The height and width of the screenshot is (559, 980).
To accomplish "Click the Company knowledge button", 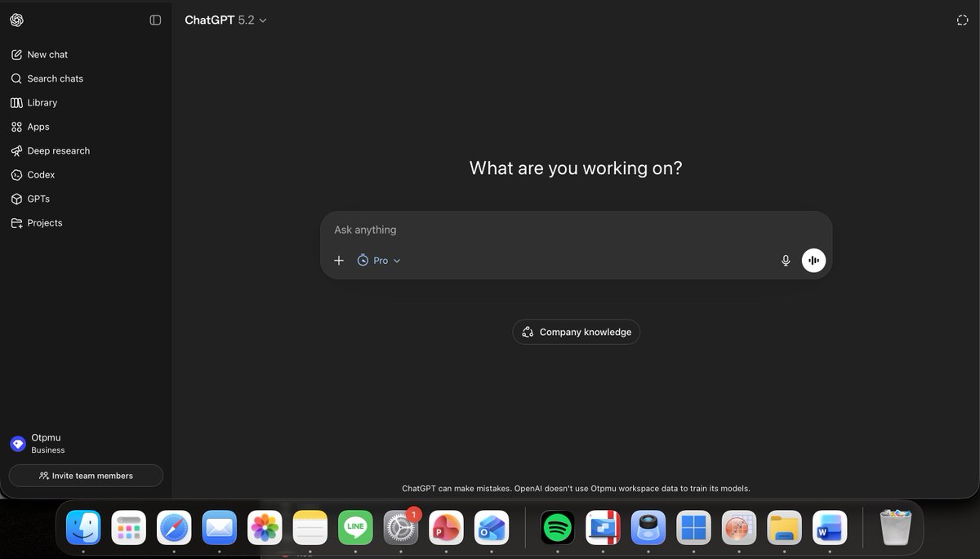I will (576, 332).
